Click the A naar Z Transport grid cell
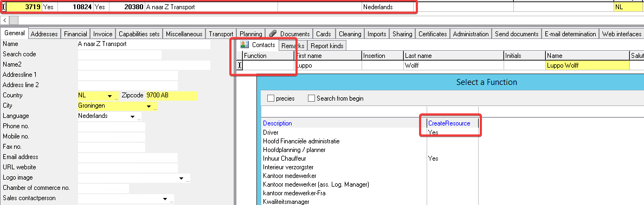This screenshot has width=644, height=205. (x=211, y=7)
